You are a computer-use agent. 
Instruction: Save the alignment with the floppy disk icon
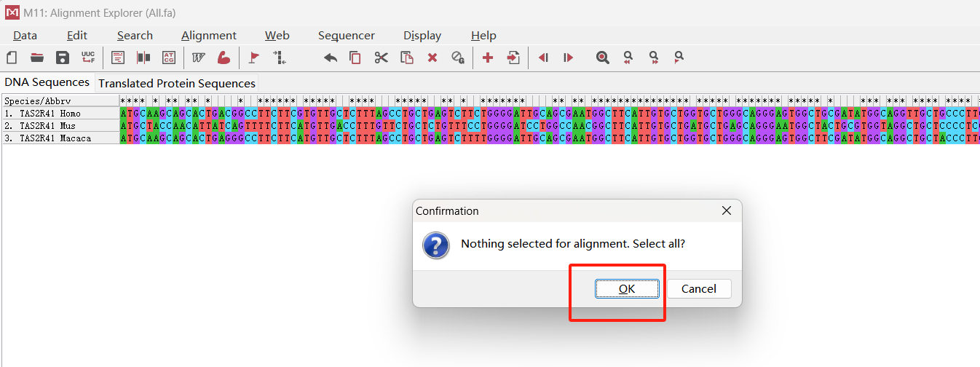click(63, 58)
